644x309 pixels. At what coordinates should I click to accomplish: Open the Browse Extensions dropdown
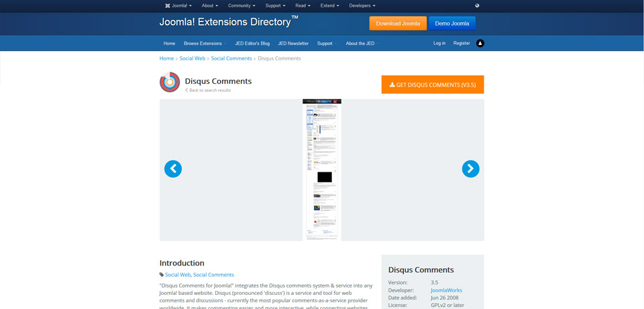click(x=205, y=44)
